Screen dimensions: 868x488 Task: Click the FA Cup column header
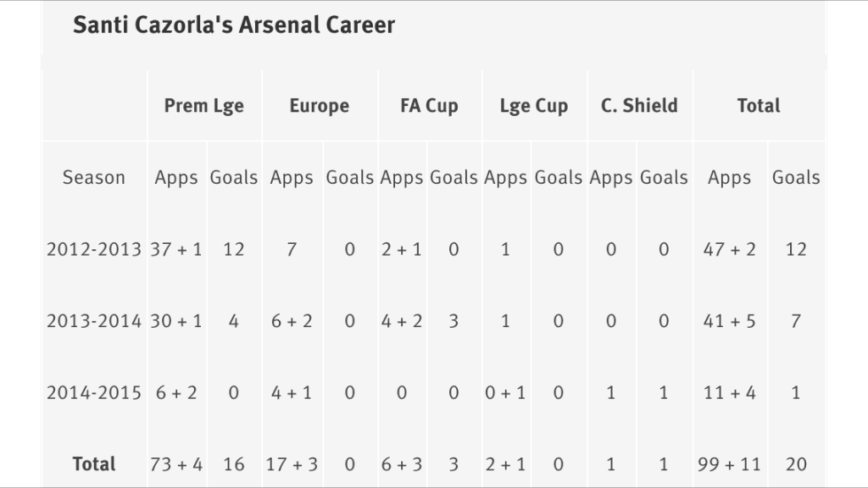(429, 106)
